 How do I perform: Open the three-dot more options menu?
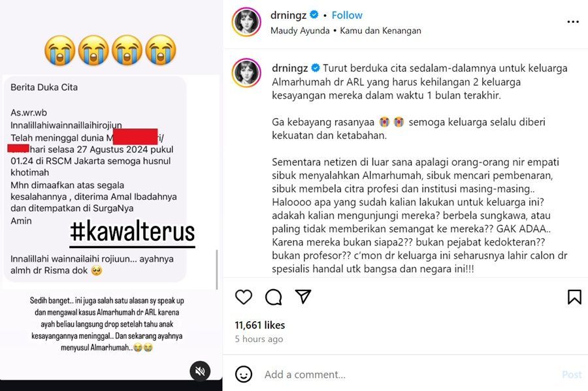coord(572,22)
